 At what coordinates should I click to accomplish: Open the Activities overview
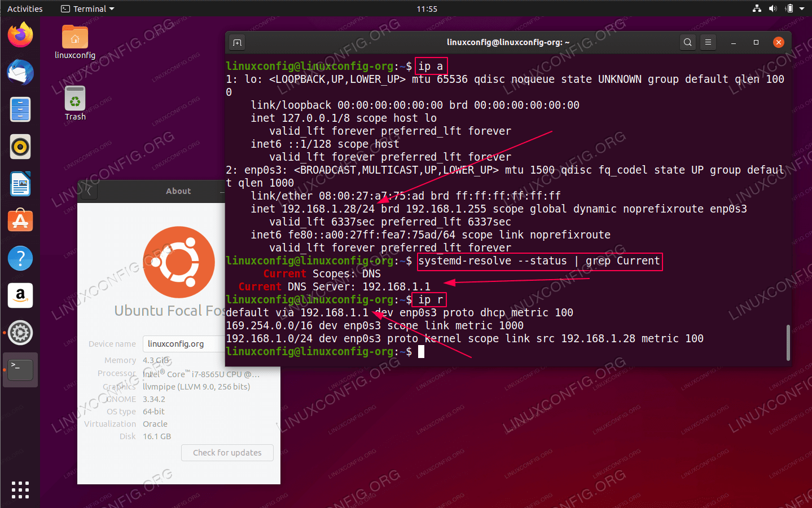(25, 9)
